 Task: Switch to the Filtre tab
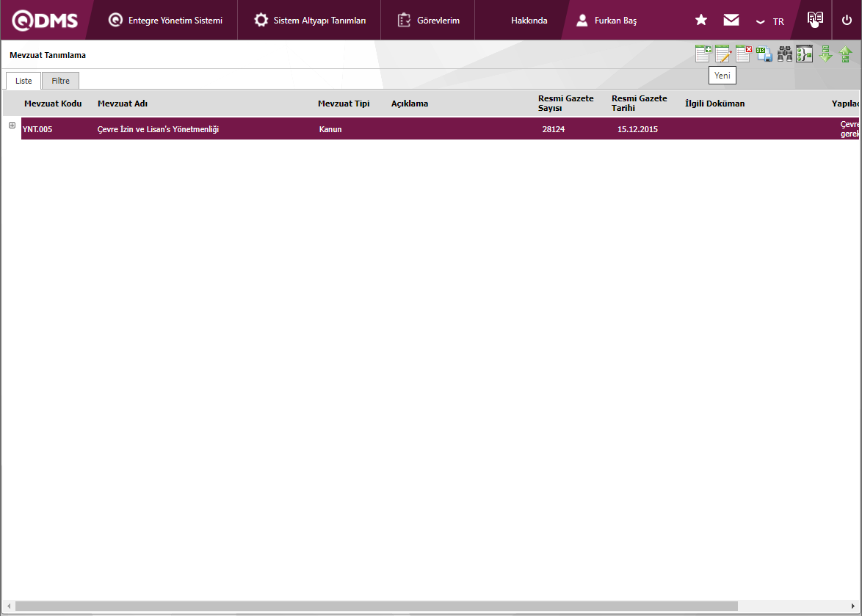(60, 81)
